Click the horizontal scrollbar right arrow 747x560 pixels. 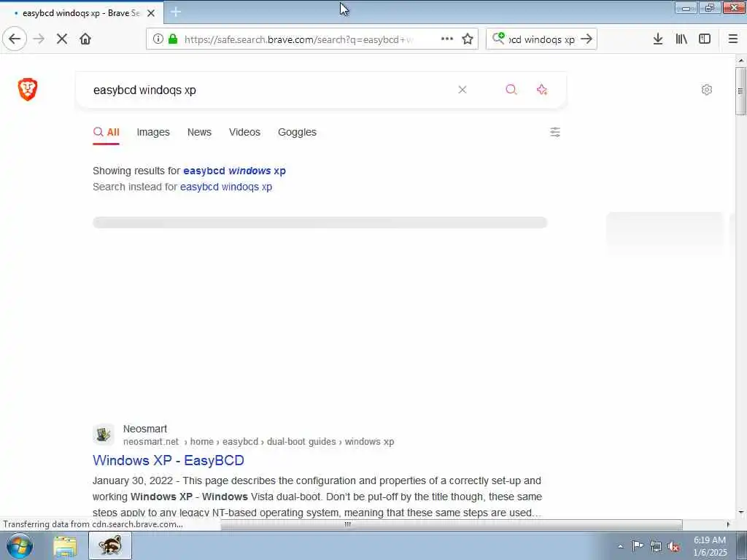pos(728,524)
